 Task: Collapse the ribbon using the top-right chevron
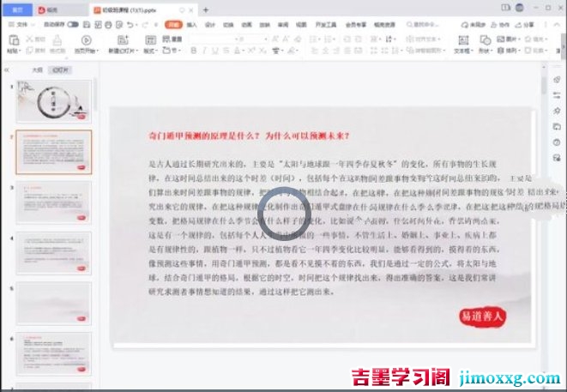558,25
